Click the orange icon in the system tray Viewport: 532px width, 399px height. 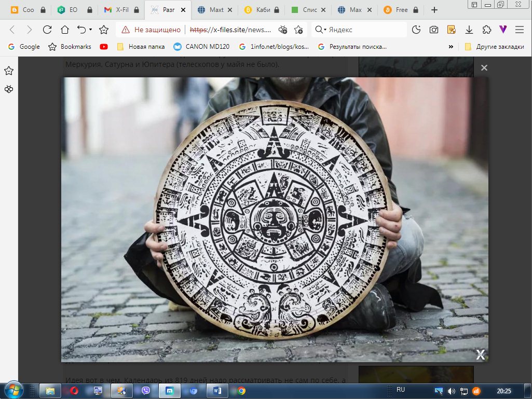pyautogui.click(x=476, y=391)
